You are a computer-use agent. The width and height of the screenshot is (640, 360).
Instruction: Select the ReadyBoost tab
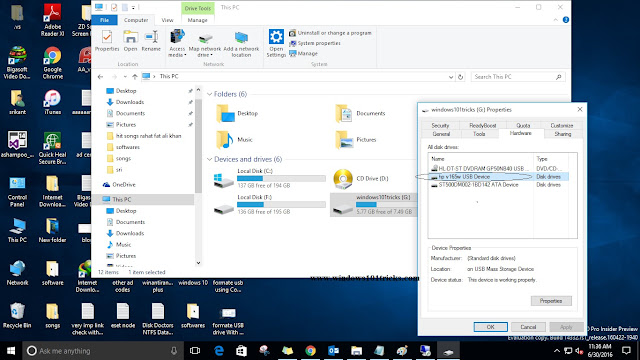click(x=482, y=125)
